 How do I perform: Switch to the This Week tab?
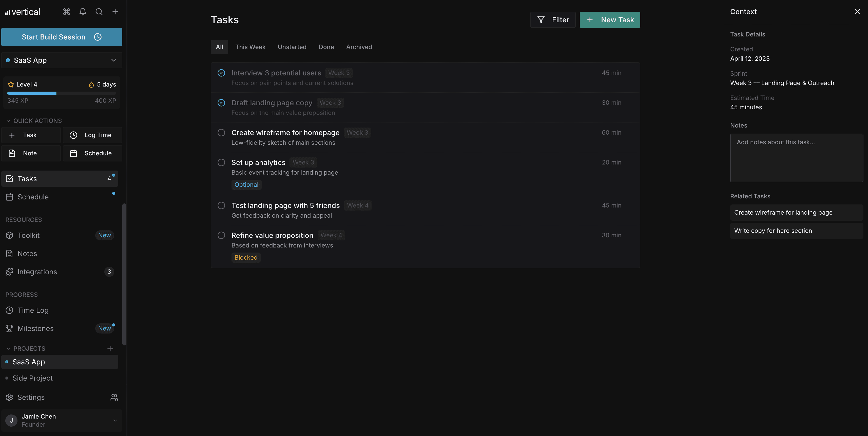pyautogui.click(x=250, y=47)
